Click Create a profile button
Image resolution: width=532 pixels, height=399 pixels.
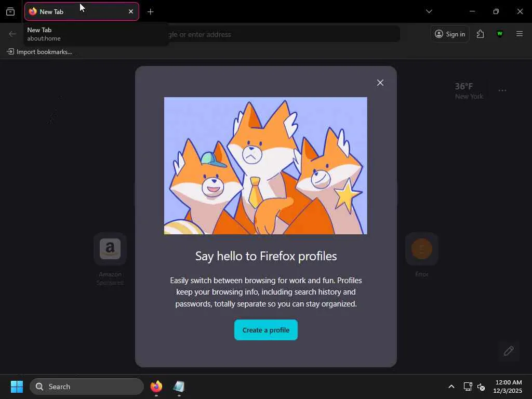265,330
